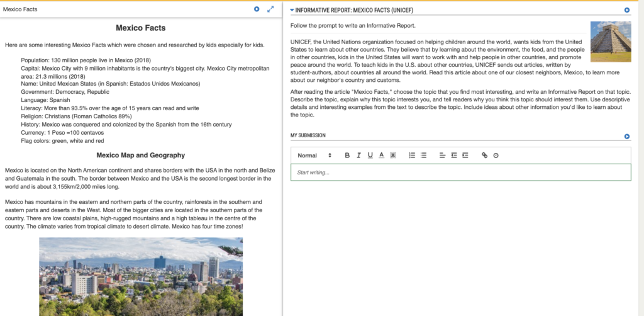The height and width of the screenshot is (316, 644).
Task: Click the pyramid thumbnail image
Action: click(x=610, y=42)
